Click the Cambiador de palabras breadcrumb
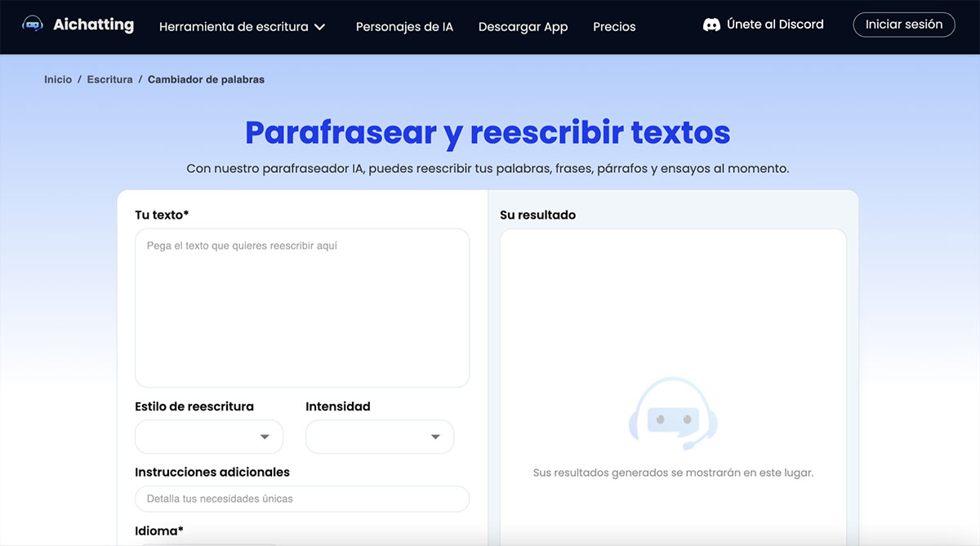This screenshot has height=546, width=980. [x=206, y=80]
